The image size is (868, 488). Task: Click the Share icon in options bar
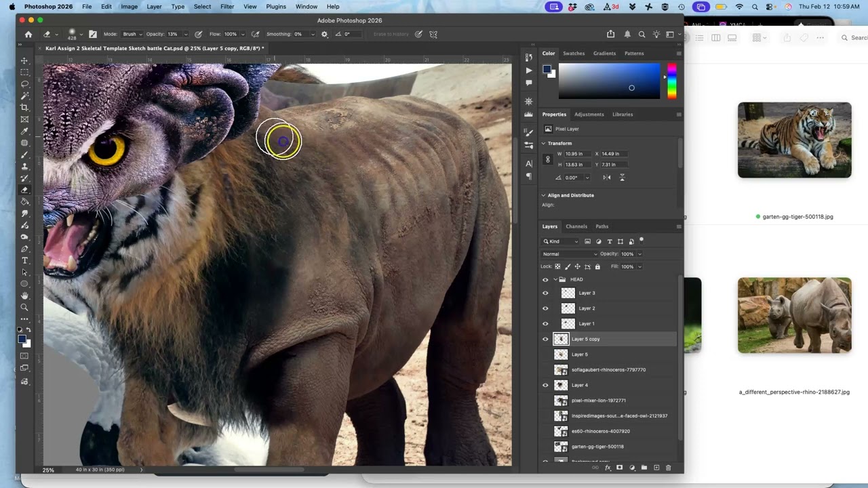tap(611, 34)
